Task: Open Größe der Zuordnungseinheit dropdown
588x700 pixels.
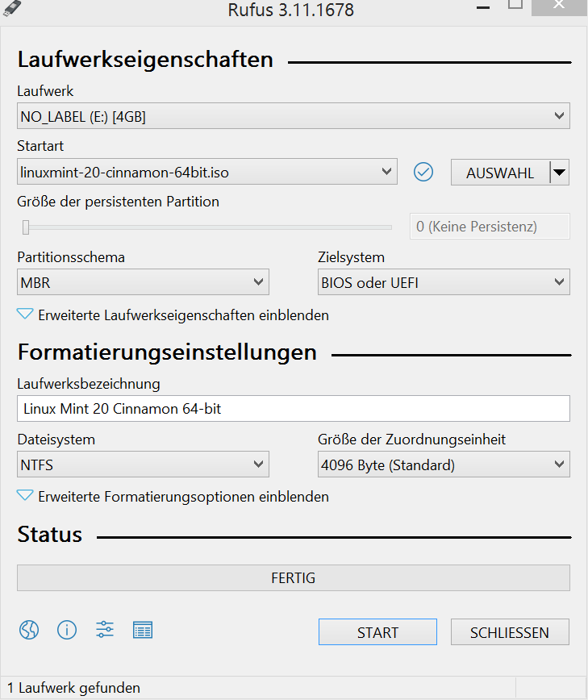Action: [444, 465]
